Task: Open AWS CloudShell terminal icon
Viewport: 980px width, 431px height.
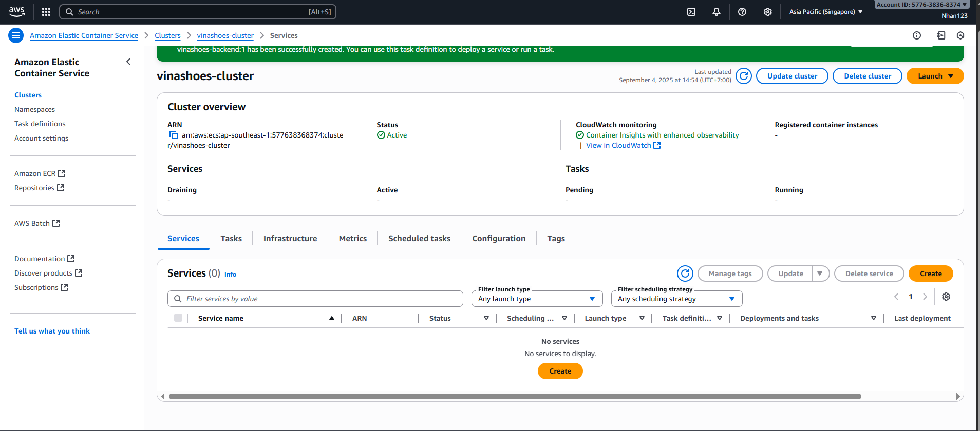Action: tap(691, 12)
